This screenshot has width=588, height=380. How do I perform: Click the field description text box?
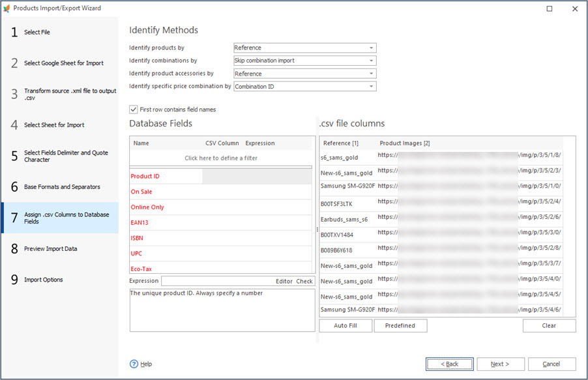(222, 310)
